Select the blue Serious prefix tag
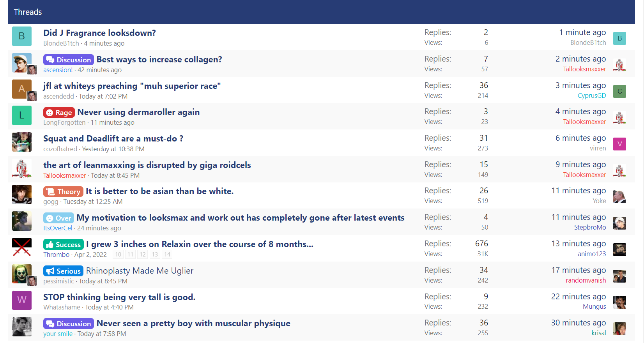The image size is (644, 343). pyautogui.click(x=63, y=271)
